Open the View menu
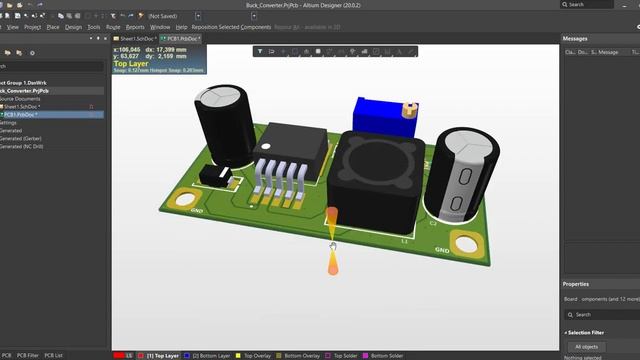This screenshot has height=360, width=640. coord(13,27)
